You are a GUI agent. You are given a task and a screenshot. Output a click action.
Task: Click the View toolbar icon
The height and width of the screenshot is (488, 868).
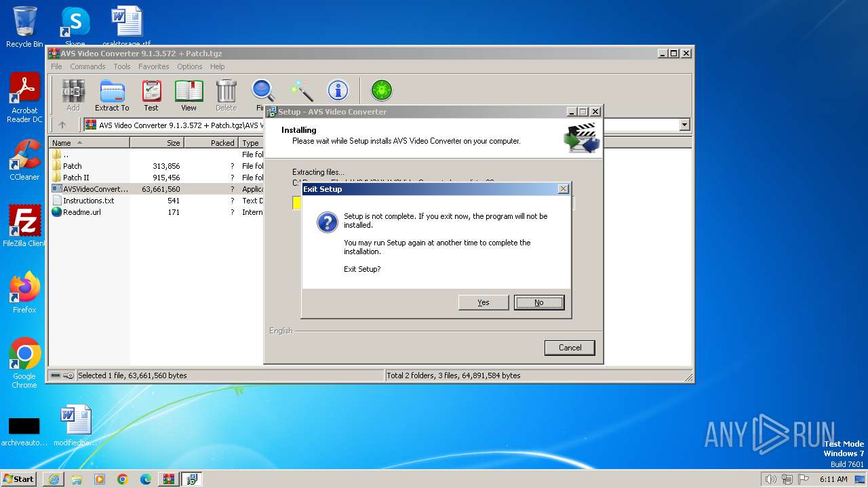tap(189, 96)
